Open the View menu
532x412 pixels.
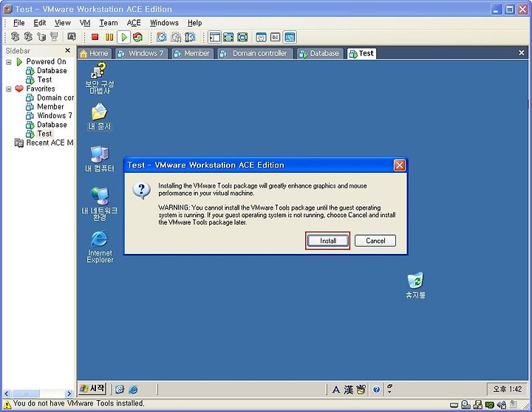coord(63,23)
